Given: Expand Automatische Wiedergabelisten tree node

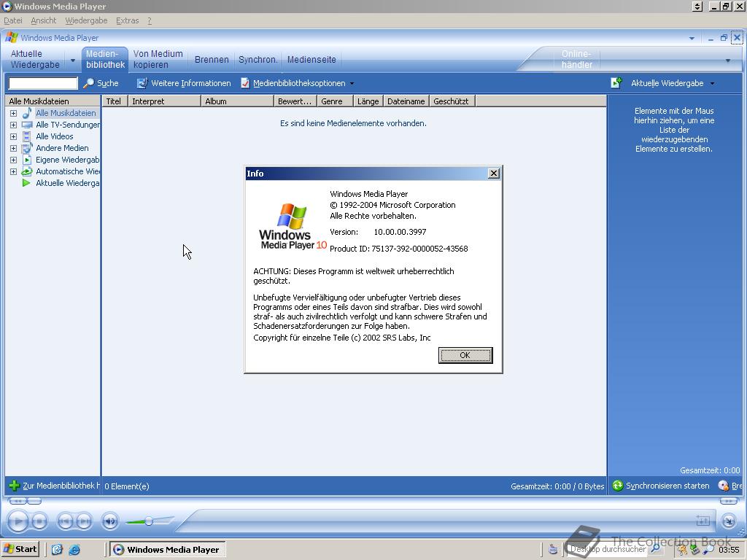Looking at the screenshot, I should point(13,171).
